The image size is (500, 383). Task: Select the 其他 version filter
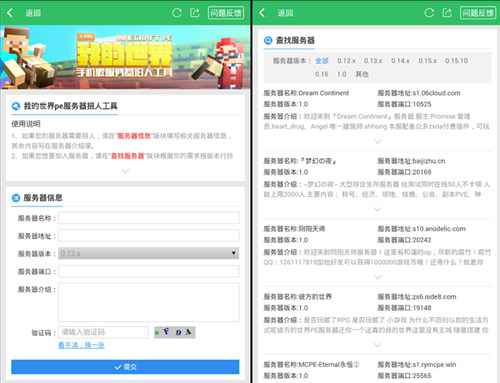[362, 74]
